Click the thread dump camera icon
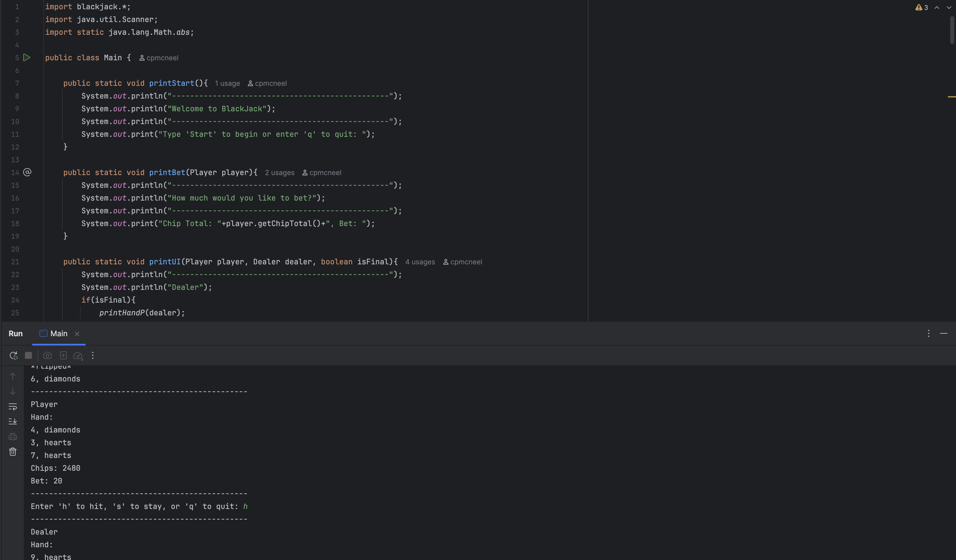The width and height of the screenshot is (956, 560). (x=48, y=355)
